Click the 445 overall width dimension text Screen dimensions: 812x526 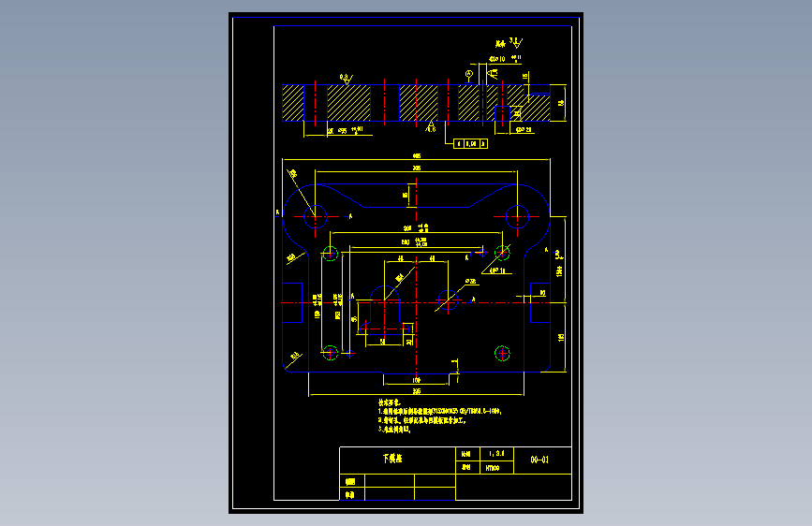pos(417,155)
